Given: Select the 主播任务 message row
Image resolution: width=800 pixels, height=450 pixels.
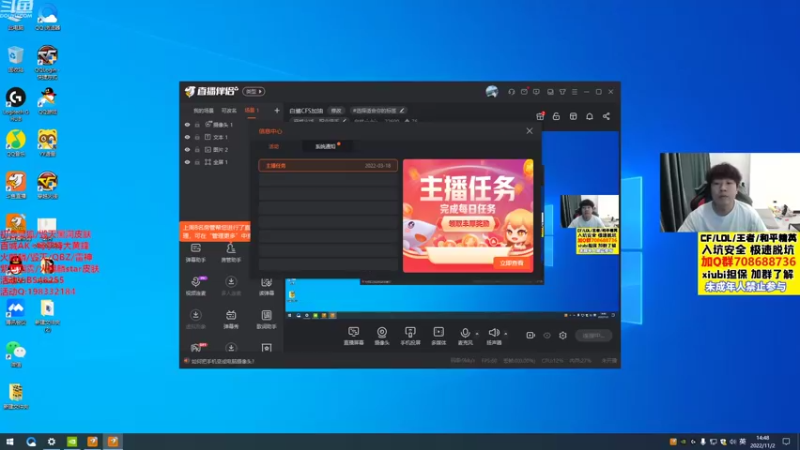Looking at the screenshot, I should (x=328, y=166).
